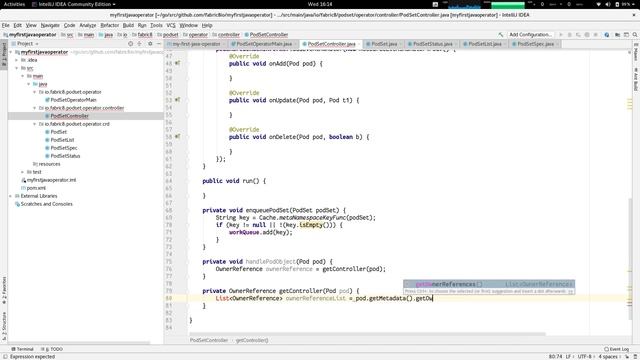Open the Maven side tool window
The height and width of the screenshot is (360, 640).
[636, 52]
